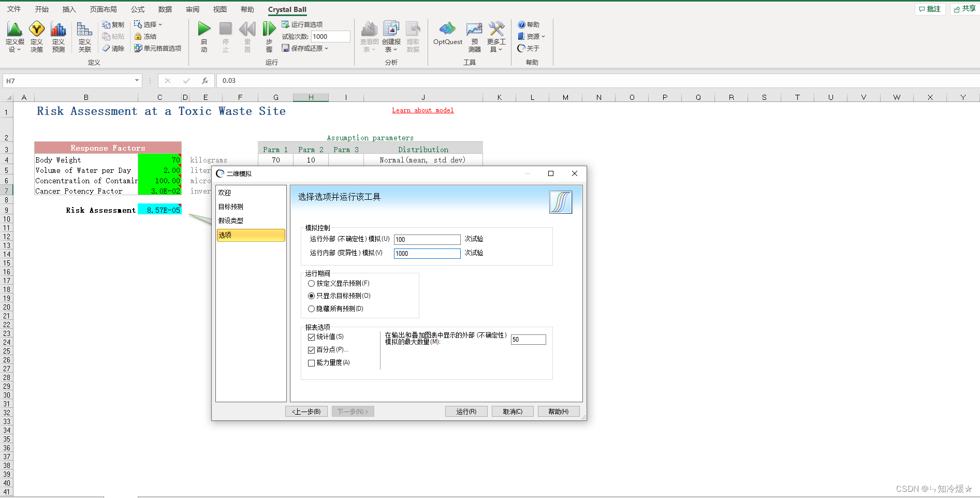980x498 pixels.
Task: Select the 按定义显示预测 radio button
Action: point(311,284)
